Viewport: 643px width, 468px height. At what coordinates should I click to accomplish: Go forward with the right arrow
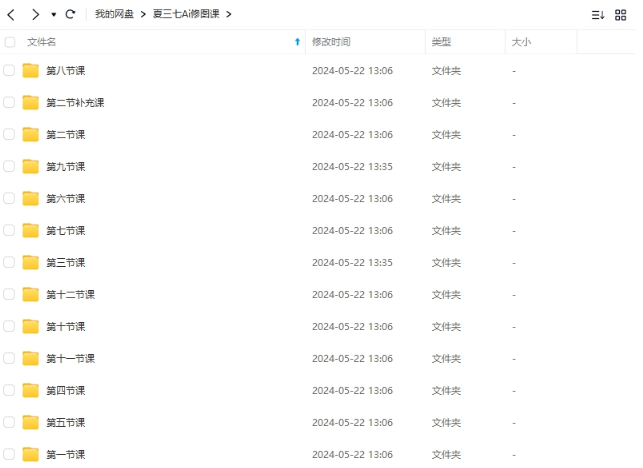pos(36,15)
